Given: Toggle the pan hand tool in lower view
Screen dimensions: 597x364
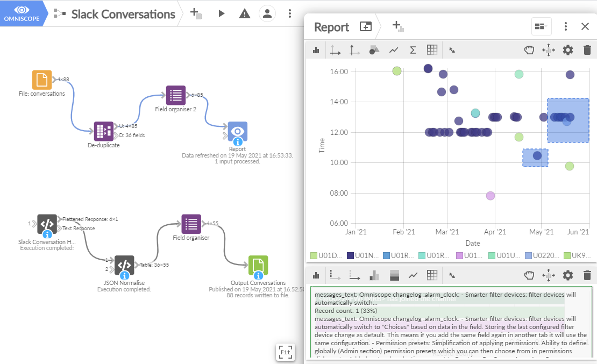Looking at the screenshot, I should pos(529,275).
